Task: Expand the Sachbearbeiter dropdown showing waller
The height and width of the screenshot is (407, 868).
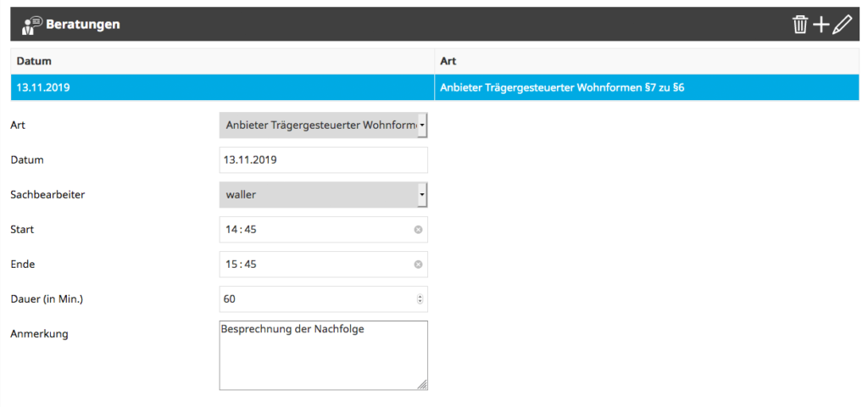Action: [x=323, y=195]
